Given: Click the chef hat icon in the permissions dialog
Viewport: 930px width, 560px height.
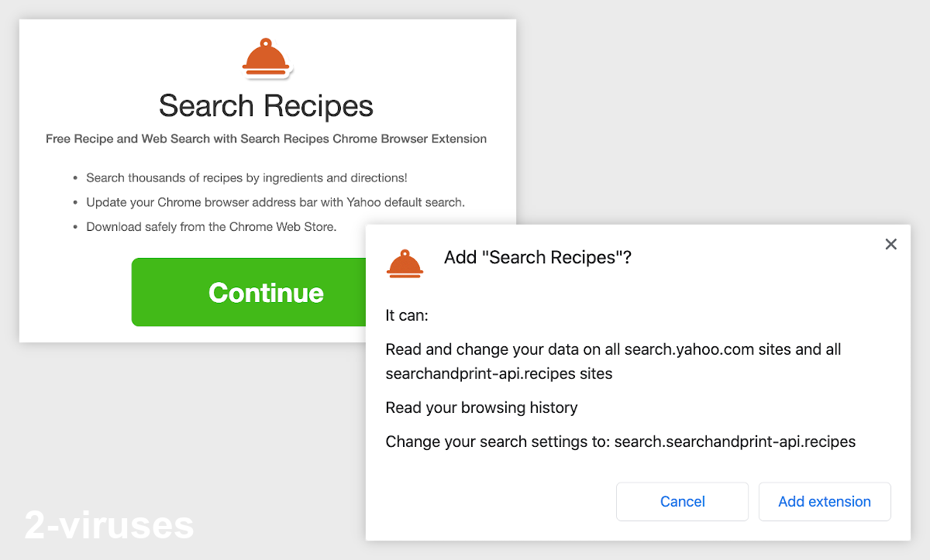Looking at the screenshot, I should (405, 263).
